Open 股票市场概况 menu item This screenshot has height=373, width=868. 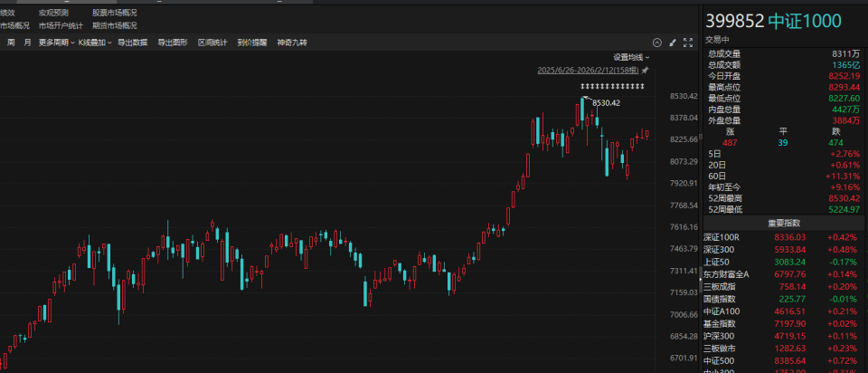[115, 12]
